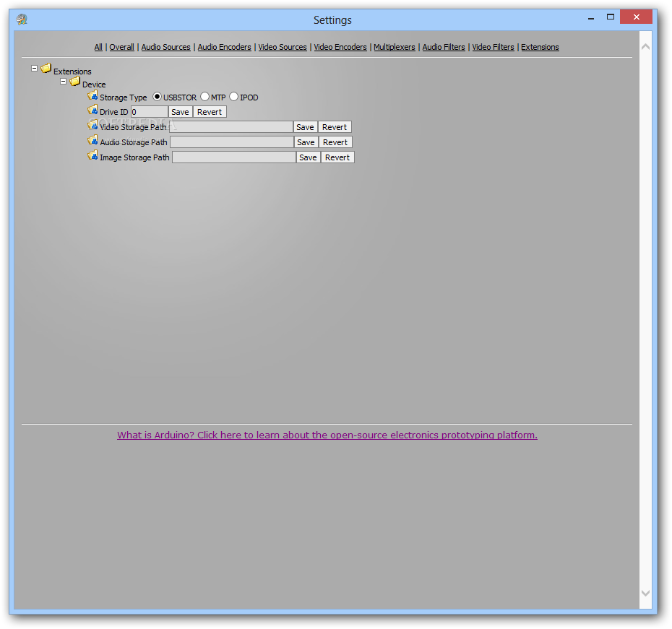
Task: Click the Audio Storage Path setting icon
Action: (92, 140)
